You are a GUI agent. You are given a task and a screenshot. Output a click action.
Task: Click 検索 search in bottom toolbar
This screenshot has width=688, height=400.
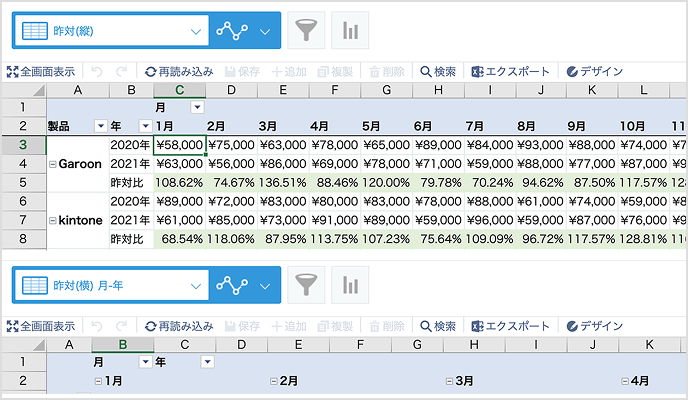coord(438,325)
